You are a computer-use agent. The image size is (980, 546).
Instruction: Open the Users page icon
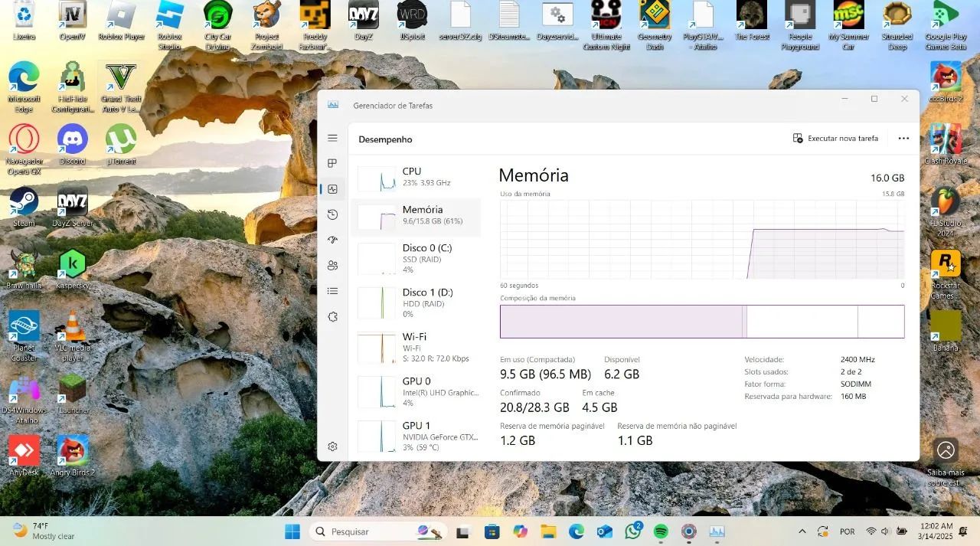click(x=332, y=266)
